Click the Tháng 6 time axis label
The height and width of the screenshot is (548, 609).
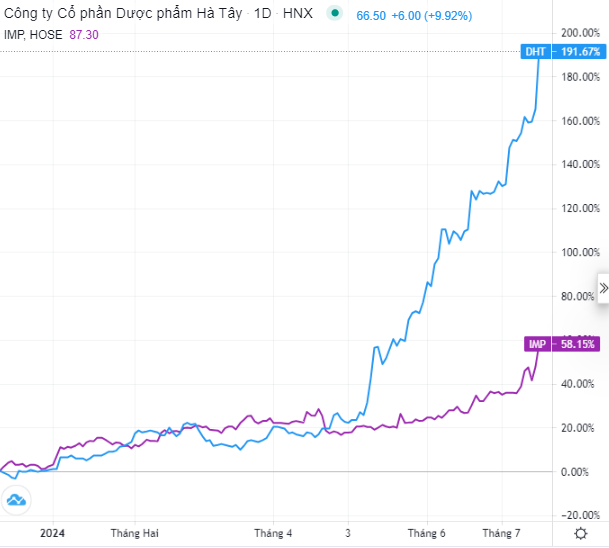(427, 533)
